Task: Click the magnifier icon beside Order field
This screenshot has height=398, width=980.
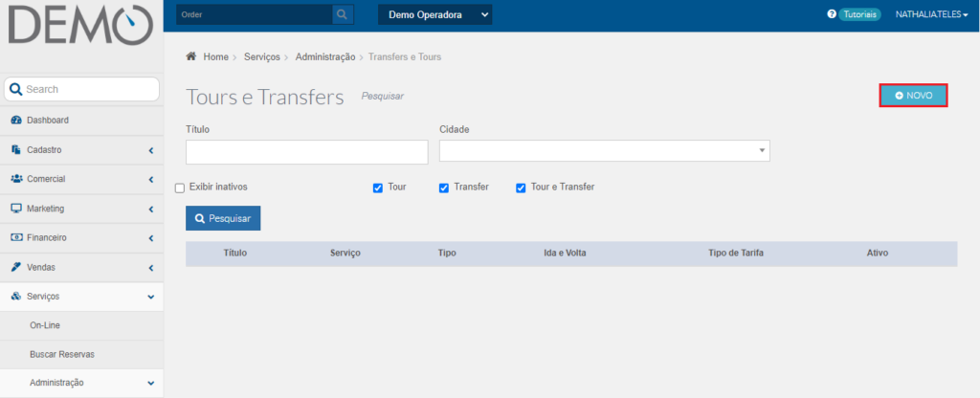Action: pos(343,14)
